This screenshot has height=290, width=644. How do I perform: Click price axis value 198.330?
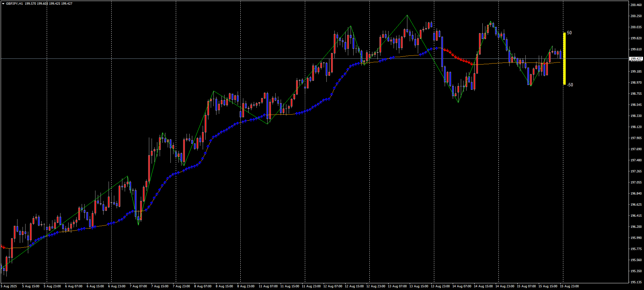[x=636, y=116]
